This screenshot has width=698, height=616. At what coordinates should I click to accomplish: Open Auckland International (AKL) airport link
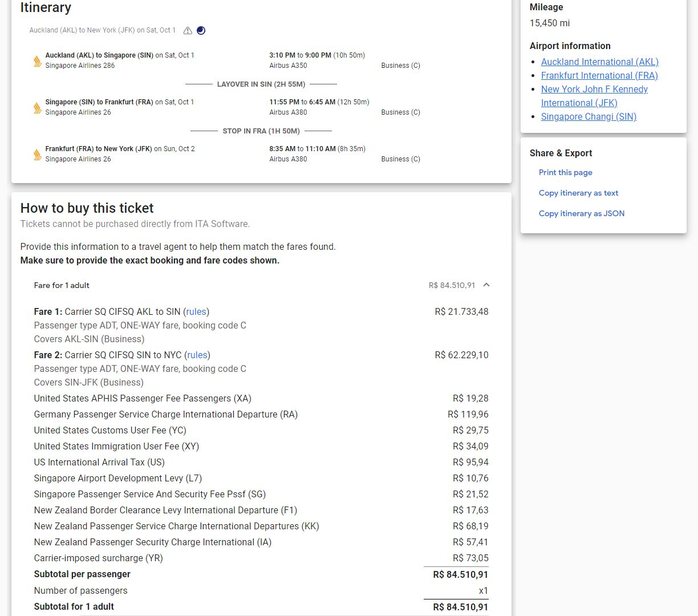tap(599, 62)
